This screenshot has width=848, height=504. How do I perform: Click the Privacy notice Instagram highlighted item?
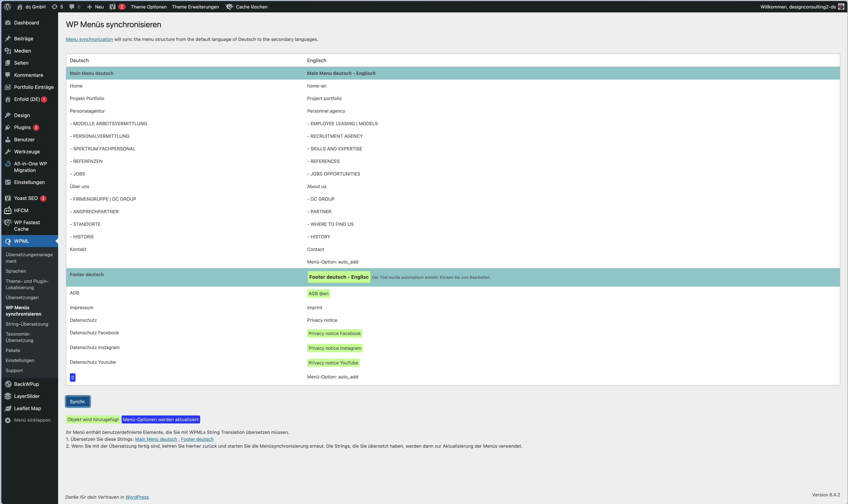(x=335, y=348)
